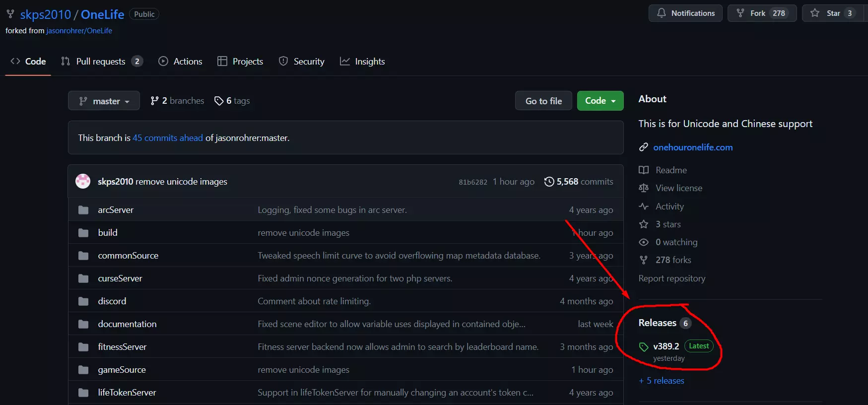Viewport: 868px width, 405px height.
Task: Click the commonSource folder icon
Action: pyautogui.click(x=83, y=256)
